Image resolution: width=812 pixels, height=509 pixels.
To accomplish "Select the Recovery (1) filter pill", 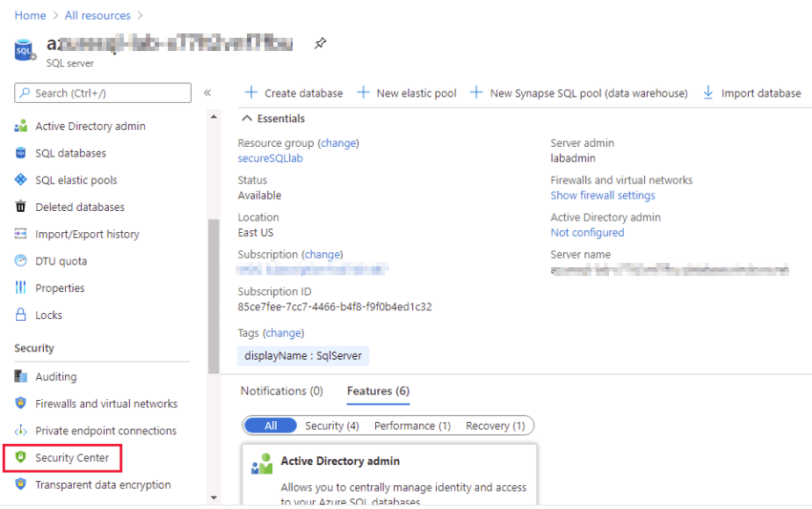I will pyautogui.click(x=495, y=425).
